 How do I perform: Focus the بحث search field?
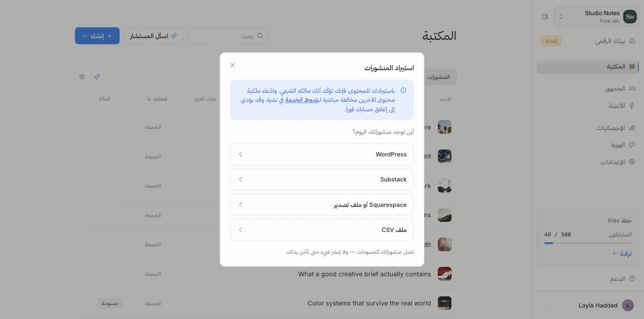[228, 36]
